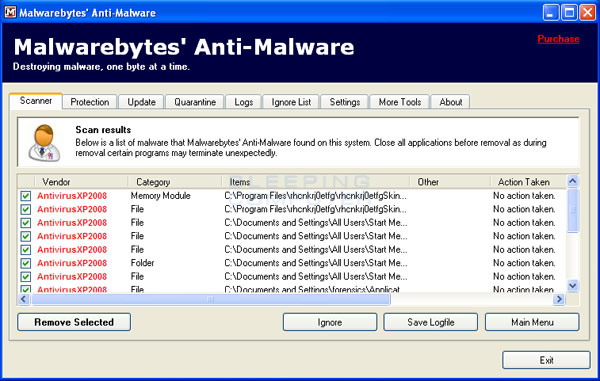This screenshot has width=600, height=381.
Task: Click the Malwarebytes logo in the title bar
Action: [x=10, y=12]
